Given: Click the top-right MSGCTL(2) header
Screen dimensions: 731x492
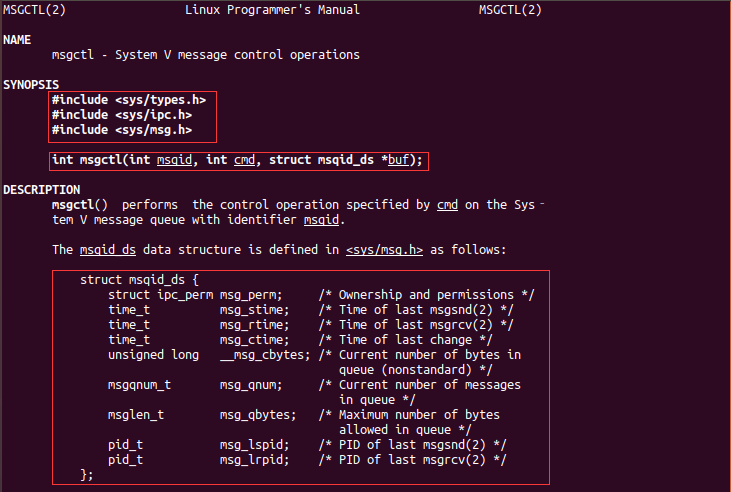Looking at the screenshot, I should click(511, 9).
